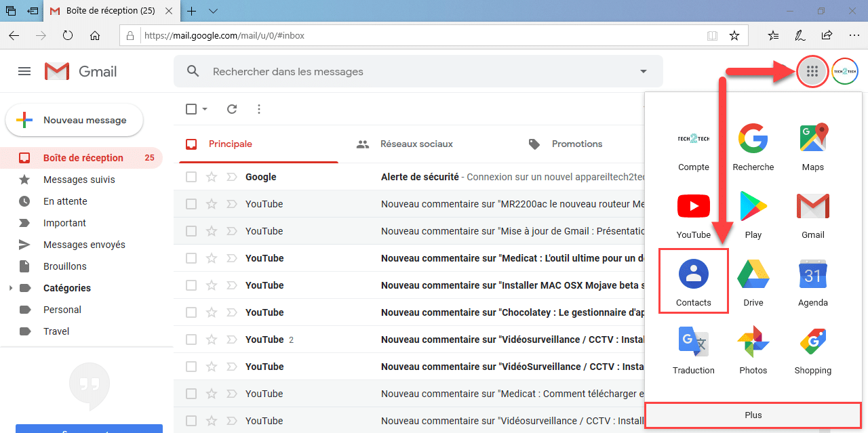Viewport: 868px width, 433px height.
Task: Focus the browser address bar URL
Action: (x=420, y=35)
